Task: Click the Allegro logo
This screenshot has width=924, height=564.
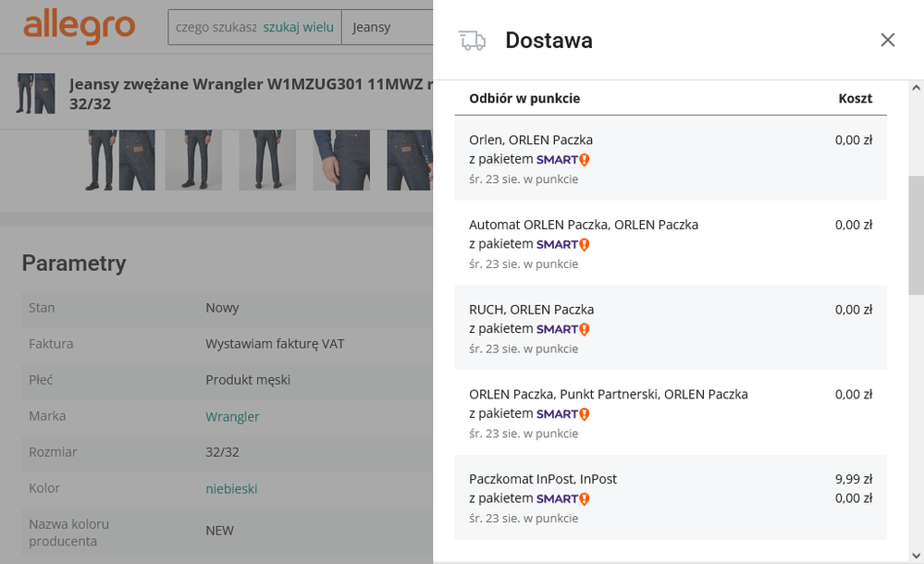Action: point(79,27)
